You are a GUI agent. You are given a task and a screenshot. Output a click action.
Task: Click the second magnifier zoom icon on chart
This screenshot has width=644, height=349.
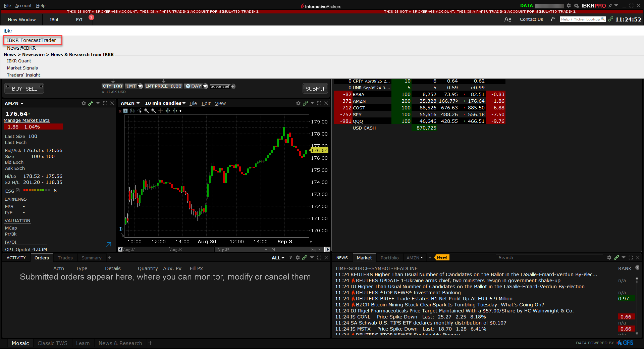pos(154,111)
